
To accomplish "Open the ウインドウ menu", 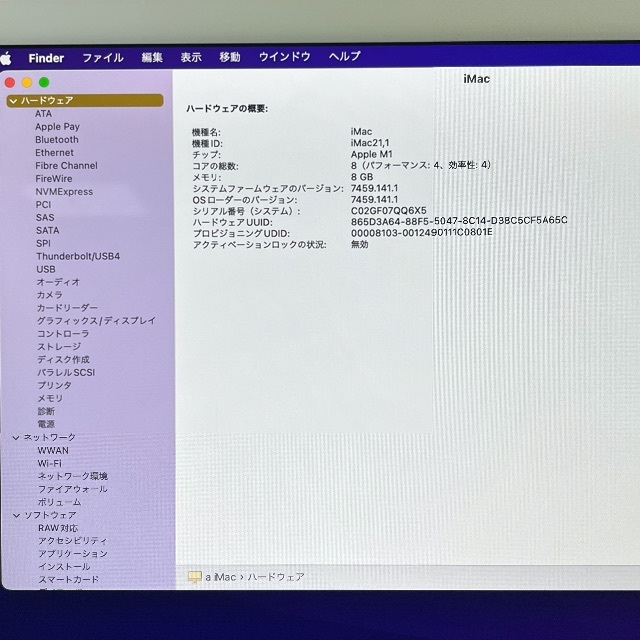I will click(284, 56).
